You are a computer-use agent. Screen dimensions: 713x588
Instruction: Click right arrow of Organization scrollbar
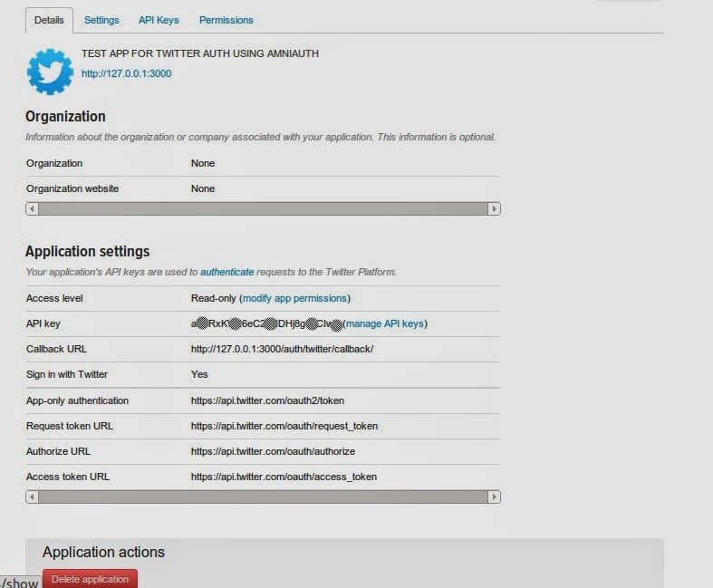(494, 208)
